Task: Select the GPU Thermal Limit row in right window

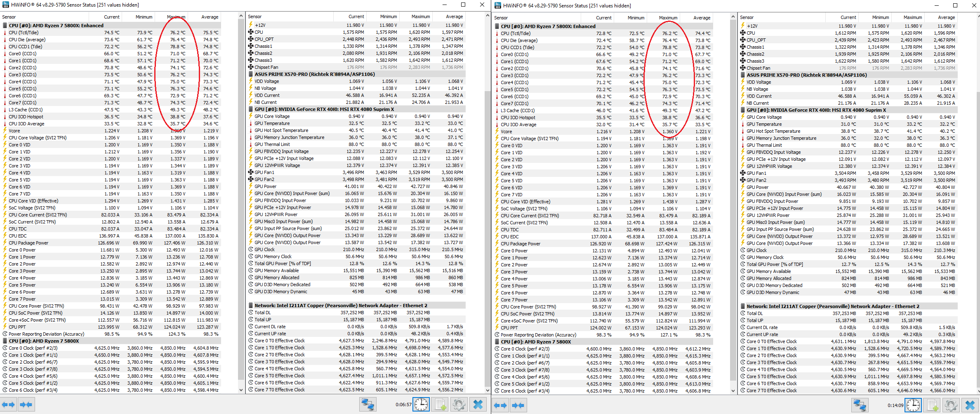Action: coord(848,145)
